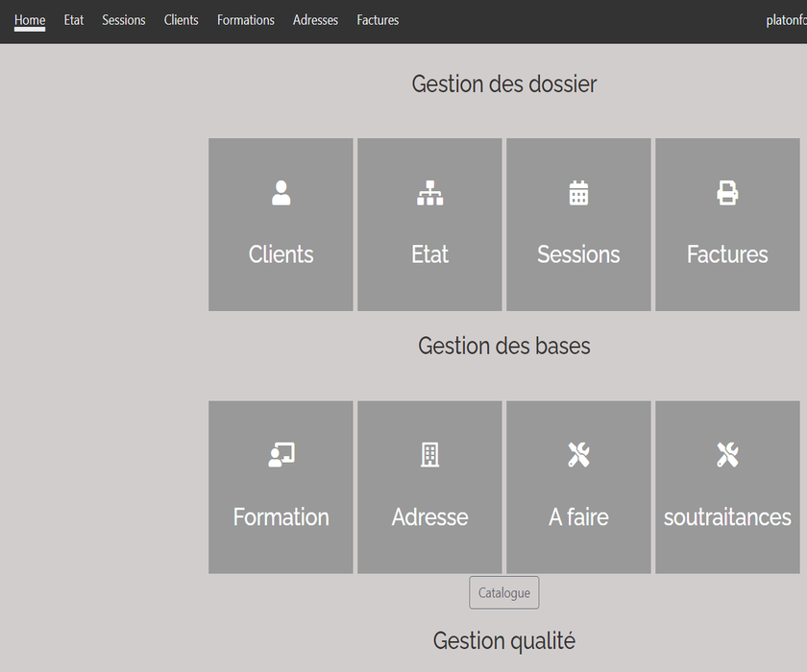807x672 pixels.
Task: Open Factures from the top menu
Action: click(x=378, y=20)
